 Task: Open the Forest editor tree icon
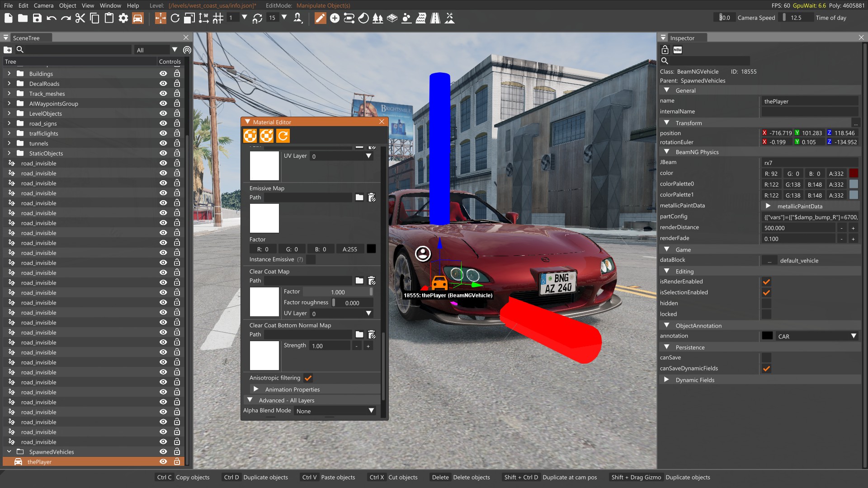click(377, 18)
